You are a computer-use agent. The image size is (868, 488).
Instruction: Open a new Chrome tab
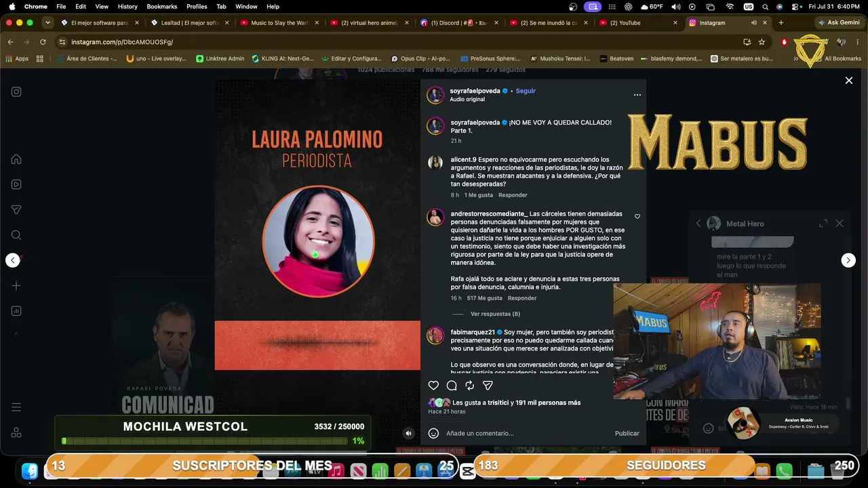[781, 22]
